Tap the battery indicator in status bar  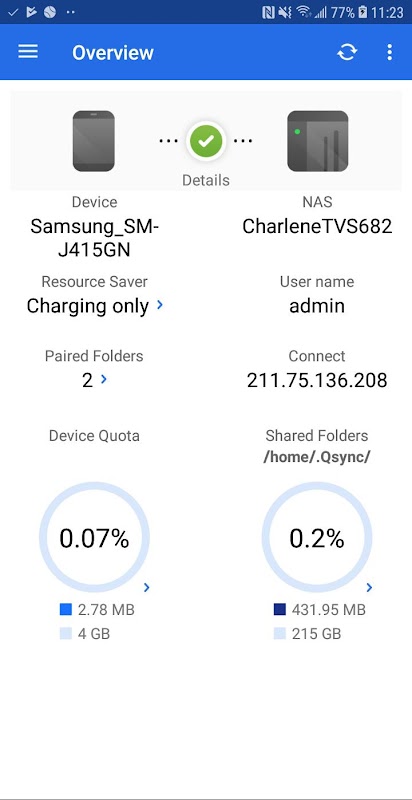click(x=363, y=12)
